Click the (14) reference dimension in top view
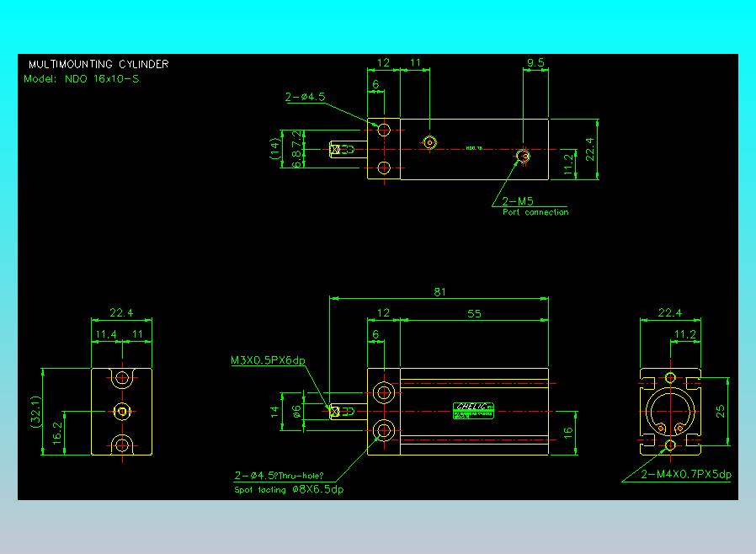The height and width of the screenshot is (554, 756). tap(274, 149)
